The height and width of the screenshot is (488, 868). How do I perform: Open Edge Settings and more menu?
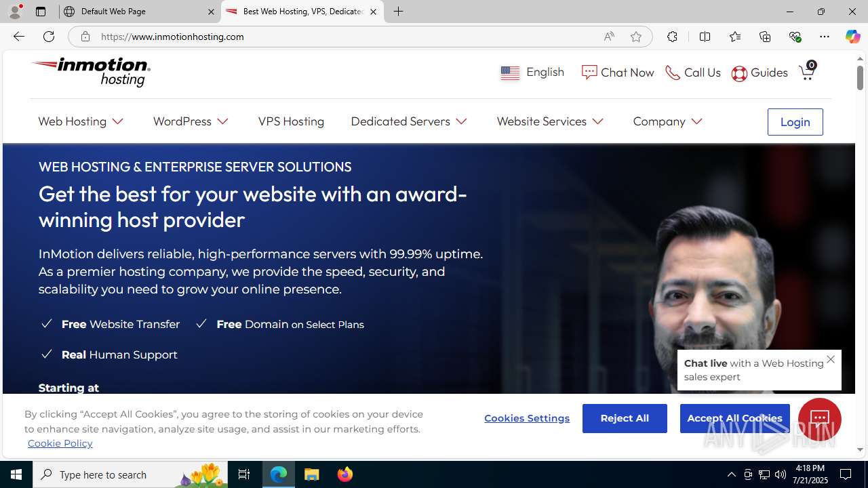[825, 37]
